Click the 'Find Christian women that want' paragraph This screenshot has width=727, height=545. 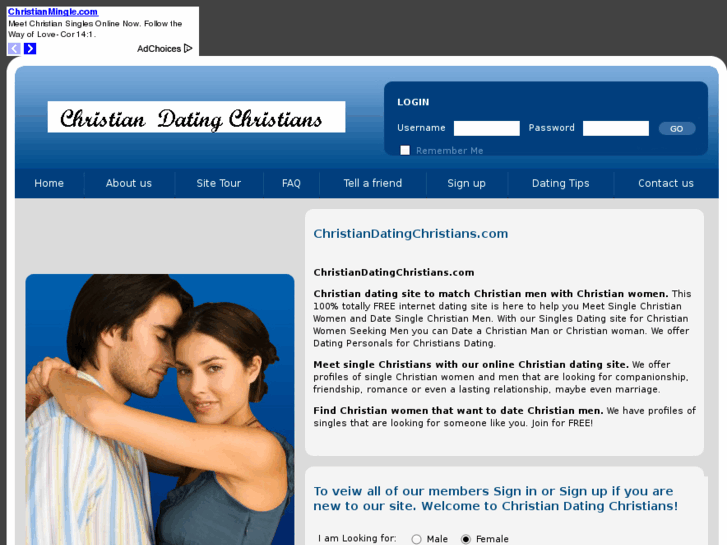504,417
